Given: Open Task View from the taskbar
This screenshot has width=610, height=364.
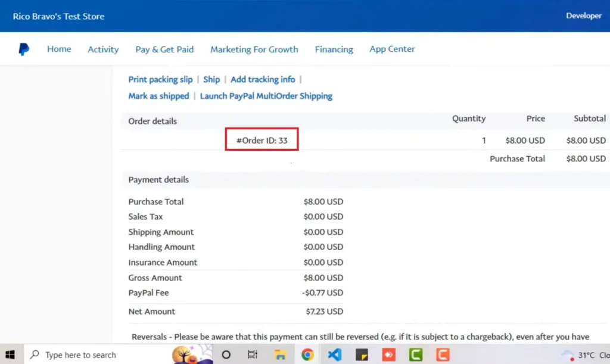Looking at the screenshot, I should (x=253, y=354).
